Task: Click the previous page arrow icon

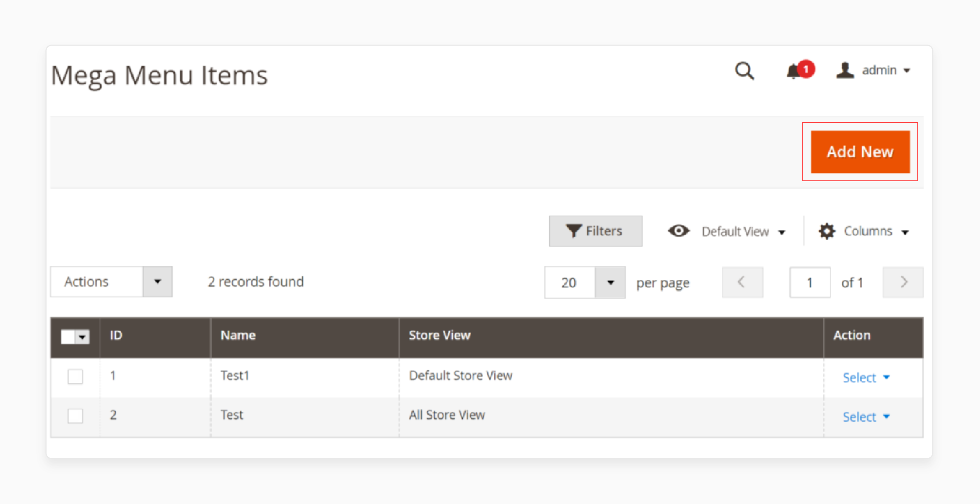Action: (742, 281)
